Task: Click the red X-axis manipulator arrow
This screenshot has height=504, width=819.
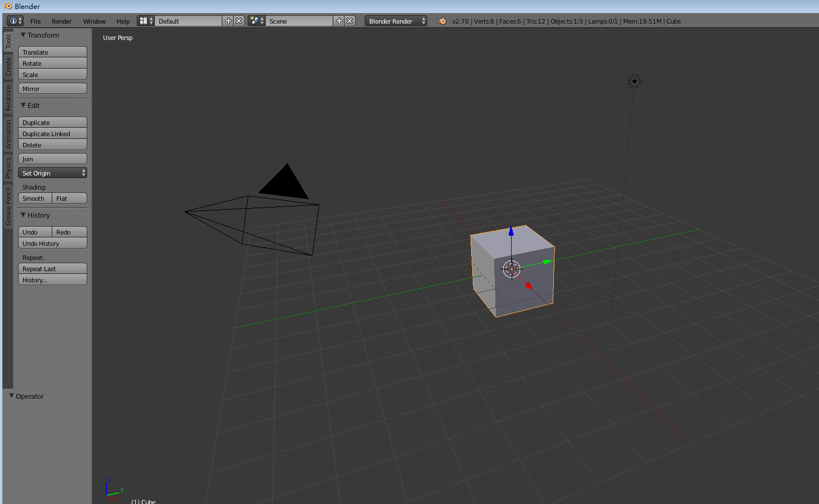Action: [529, 286]
